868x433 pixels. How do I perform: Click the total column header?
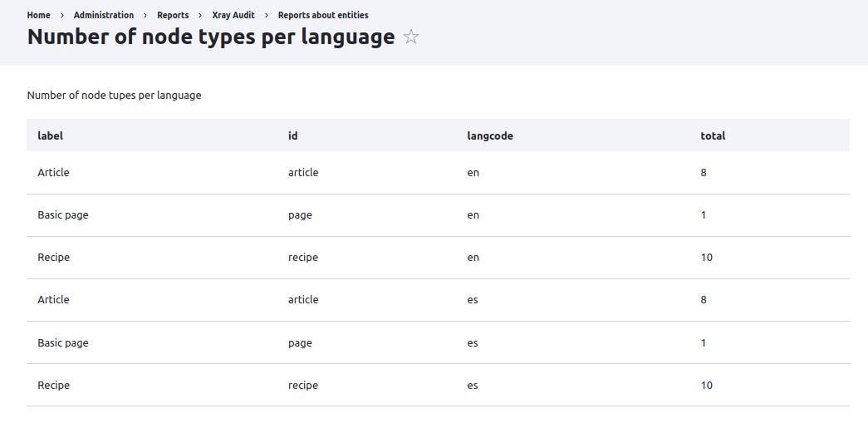point(713,135)
